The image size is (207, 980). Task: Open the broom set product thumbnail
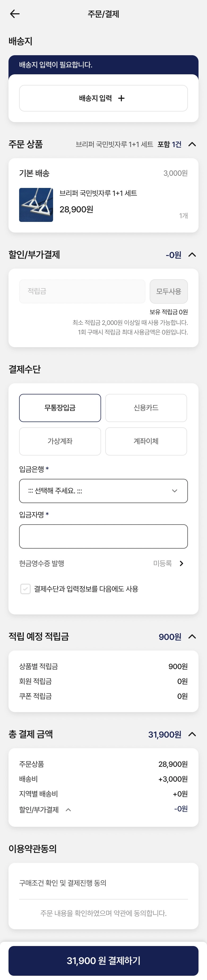point(36,205)
